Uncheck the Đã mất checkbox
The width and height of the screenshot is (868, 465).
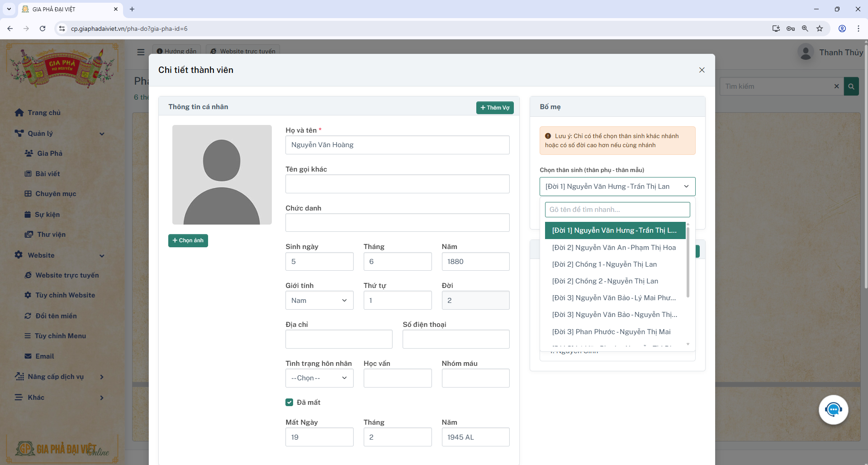click(x=289, y=403)
